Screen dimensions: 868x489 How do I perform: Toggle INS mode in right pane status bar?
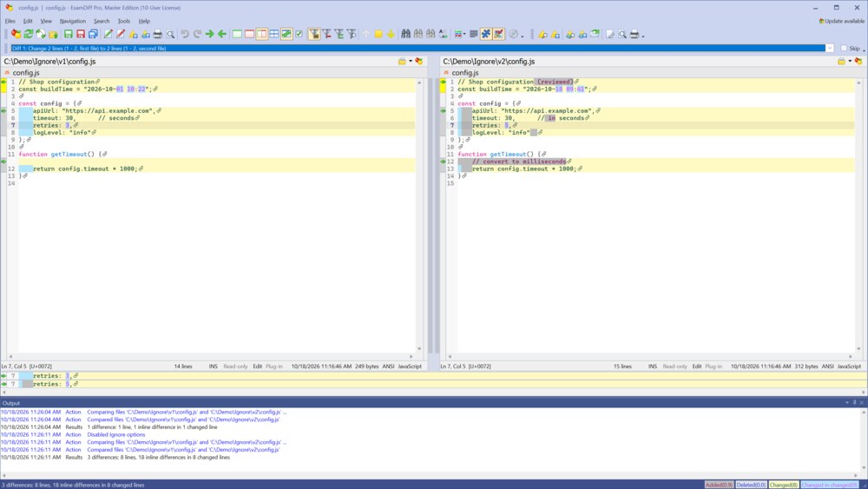click(x=653, y=366)
